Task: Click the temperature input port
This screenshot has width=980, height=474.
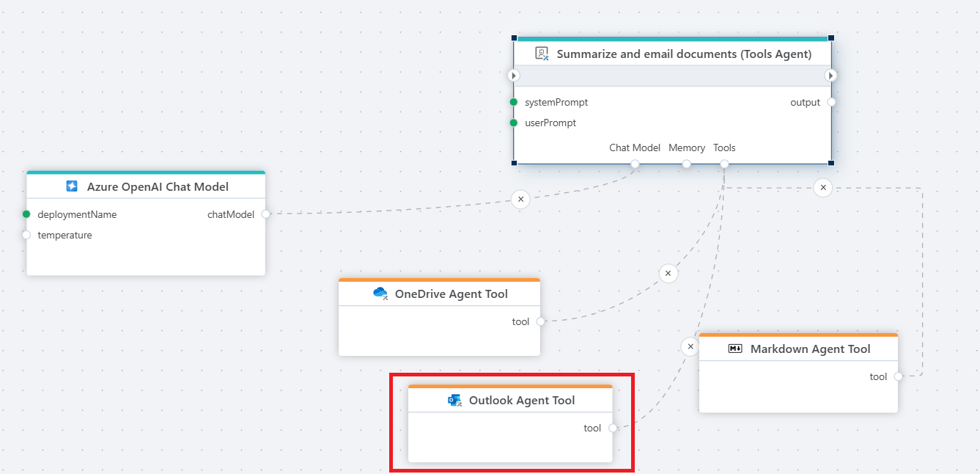Action: coord(26,235)
